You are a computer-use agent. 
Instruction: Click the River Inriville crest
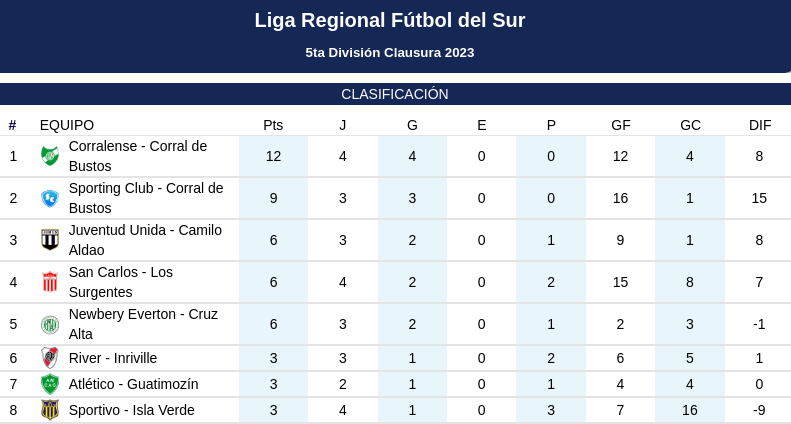(50, 358)
